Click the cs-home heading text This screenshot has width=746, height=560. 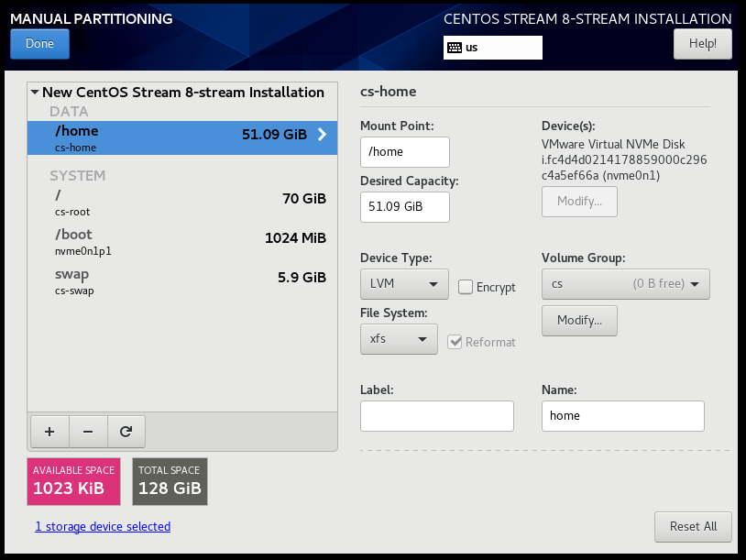tap(389, 92)
